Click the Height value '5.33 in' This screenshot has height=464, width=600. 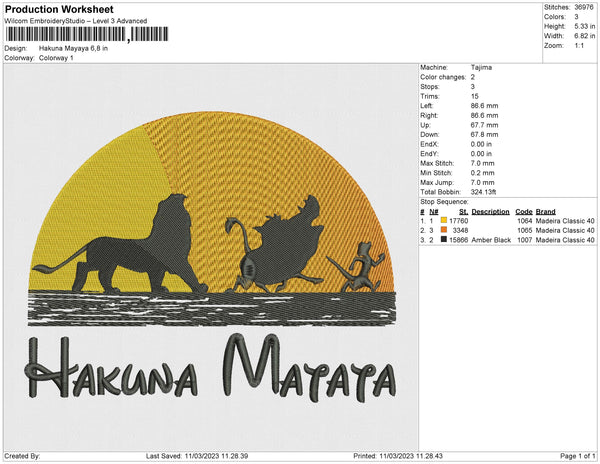pyautogui.click(x=584, y=26)
